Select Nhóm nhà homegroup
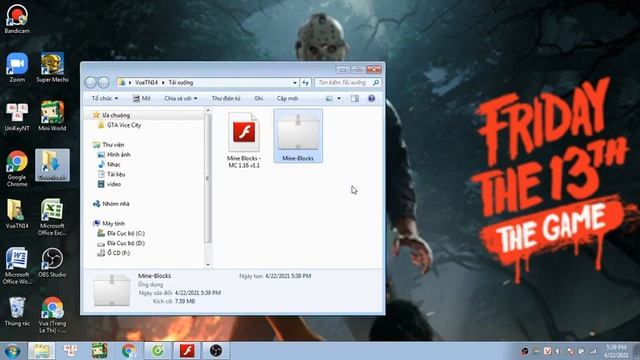This screenshot has width=640, height=360. tap(116, 204)
